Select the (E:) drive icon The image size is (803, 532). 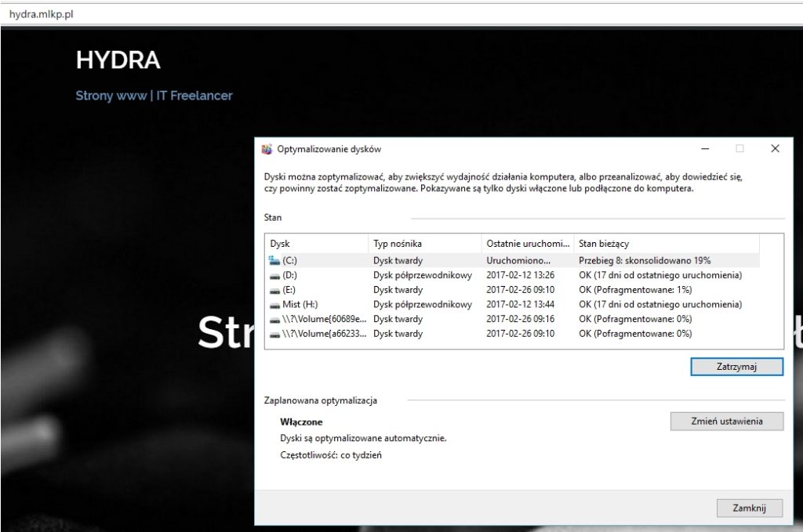point(274,290)
